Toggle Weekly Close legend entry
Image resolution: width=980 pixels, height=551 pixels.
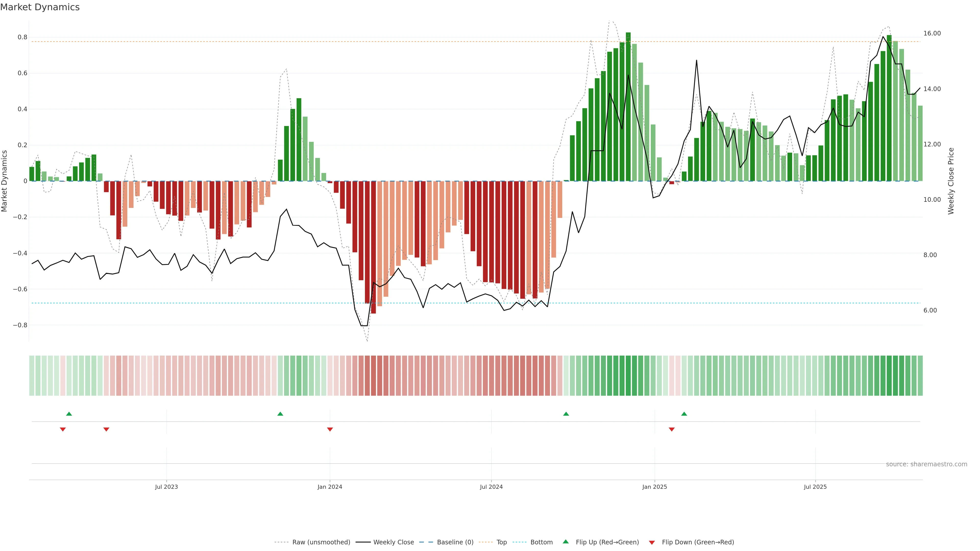(393, 542)
